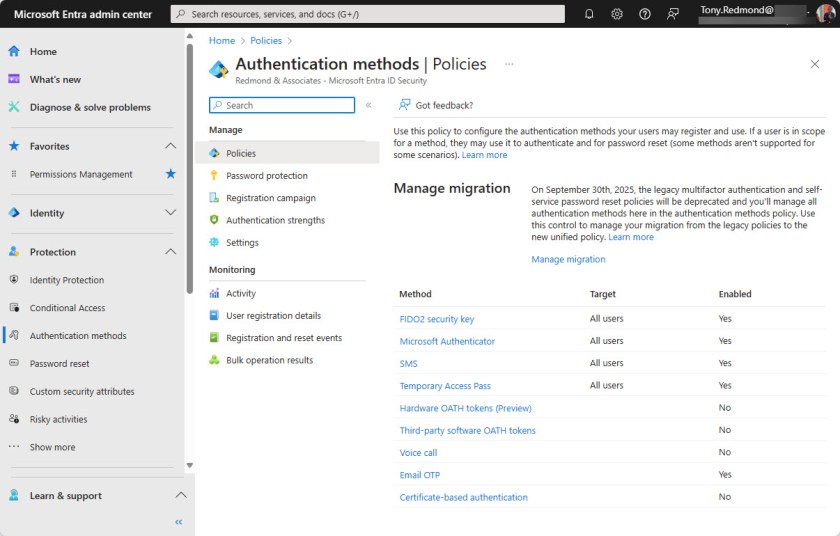This screenshot has width=840, height=536.
Task: Click the Learn & support icon
Action: click(x=14, y=495)
